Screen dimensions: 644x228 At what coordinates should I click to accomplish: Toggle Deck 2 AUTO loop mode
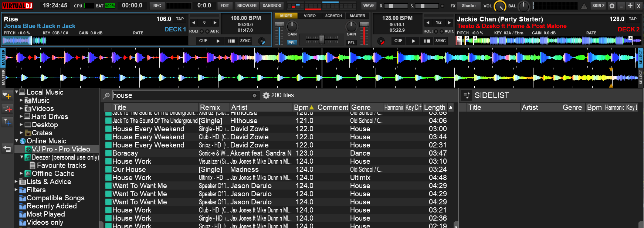tap(441, 31)
